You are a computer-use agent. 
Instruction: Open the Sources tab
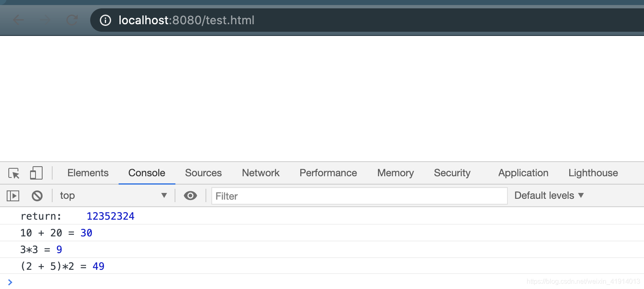point(203,173)
